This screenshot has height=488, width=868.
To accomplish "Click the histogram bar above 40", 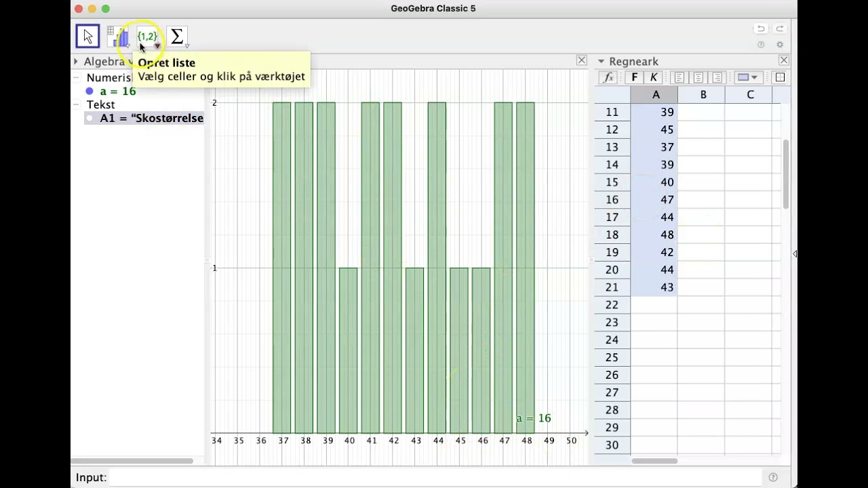I will [349, 350].
